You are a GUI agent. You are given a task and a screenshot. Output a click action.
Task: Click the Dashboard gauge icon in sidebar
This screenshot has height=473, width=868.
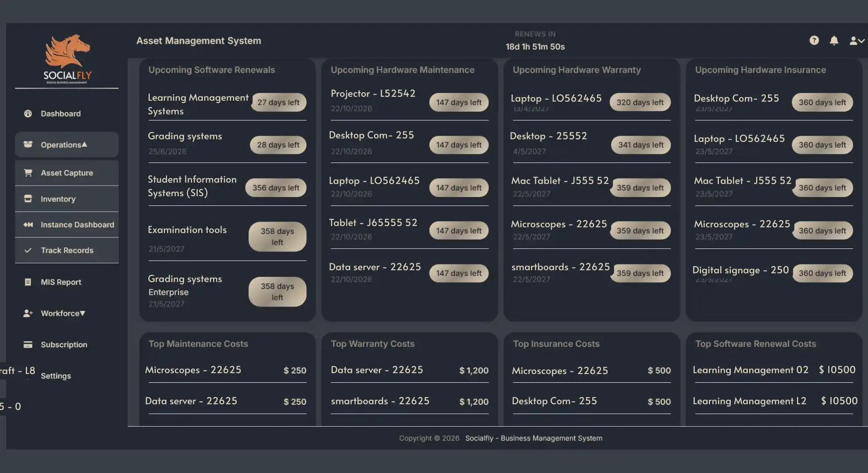[x=28, y=113]
